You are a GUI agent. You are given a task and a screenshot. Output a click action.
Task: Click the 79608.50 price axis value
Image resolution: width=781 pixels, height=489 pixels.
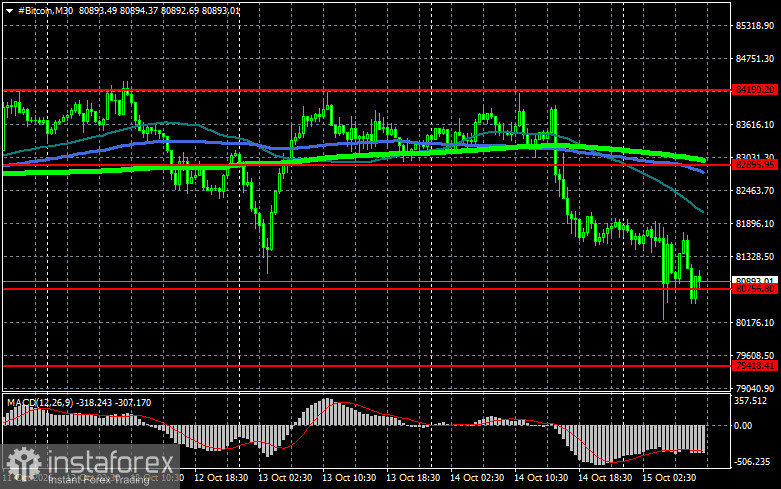[755, 356]
